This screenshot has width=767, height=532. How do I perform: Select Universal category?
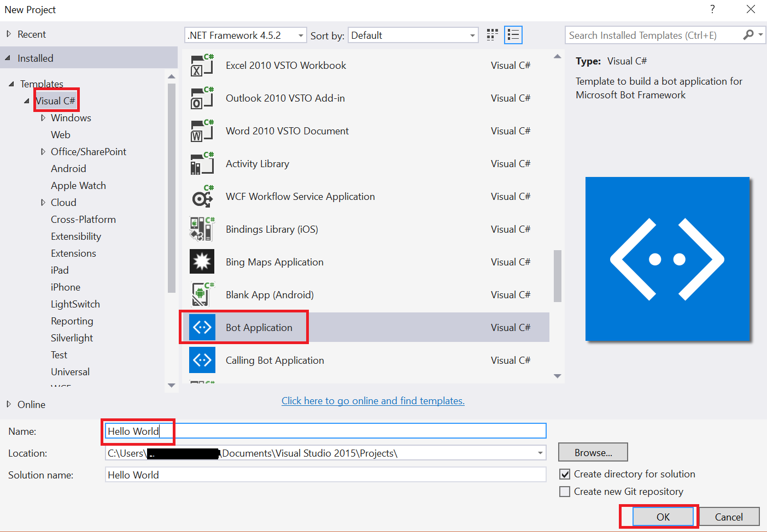click(70, 372)
